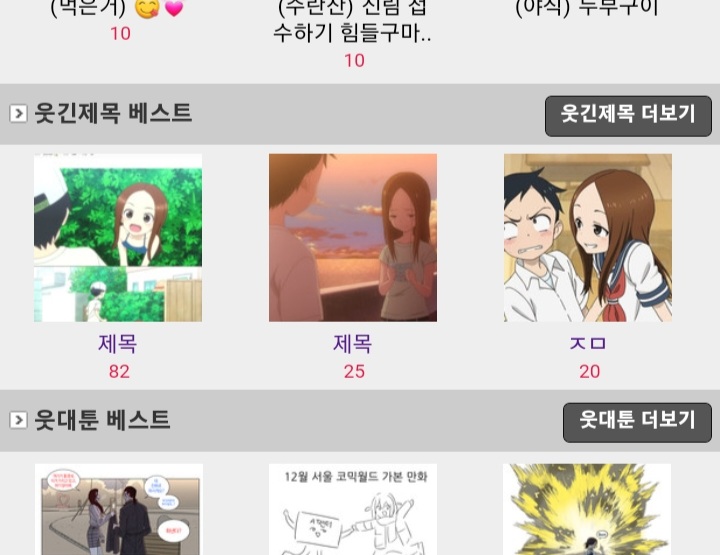Screen dimensions: 720x555
Task: Open 12월 서울 코믹월드 sketch thumbnail
Action: 353,509
